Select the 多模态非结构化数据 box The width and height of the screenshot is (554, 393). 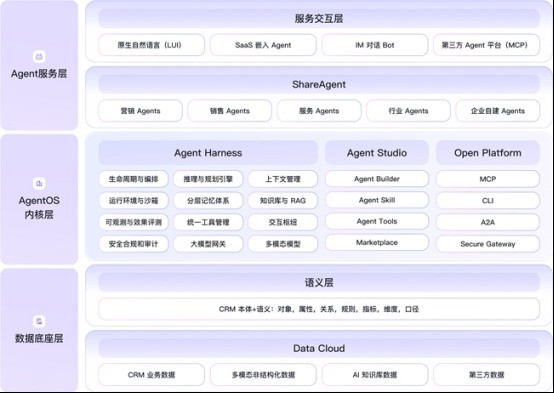pos(263,375)
